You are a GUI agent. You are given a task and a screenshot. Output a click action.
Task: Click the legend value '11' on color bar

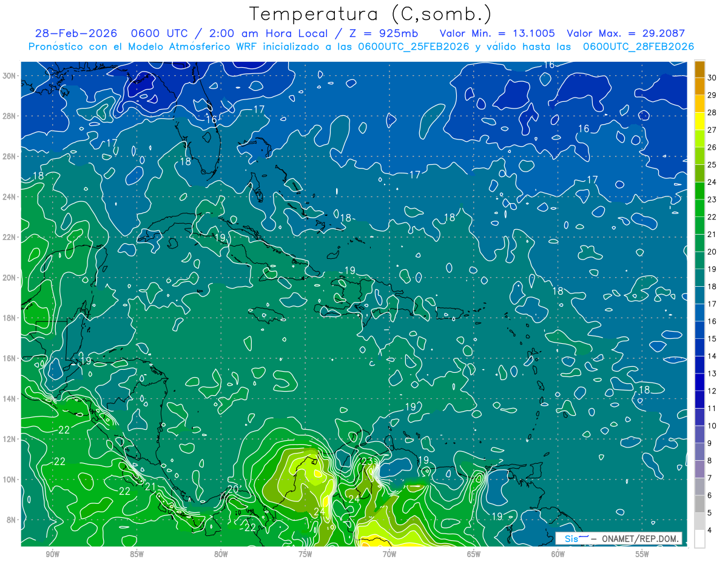click(x=712, y=408)
